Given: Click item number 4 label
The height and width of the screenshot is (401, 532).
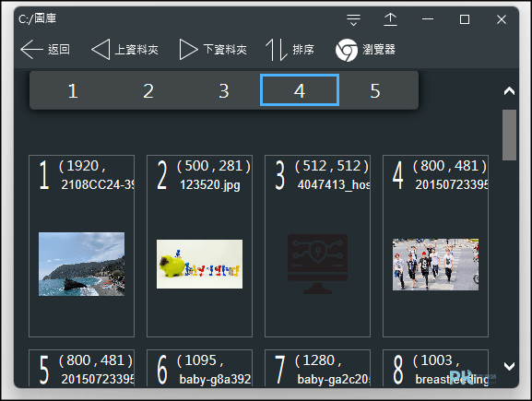Looking at the screenshot, I should pyautogui.click(x=398, y=175).
